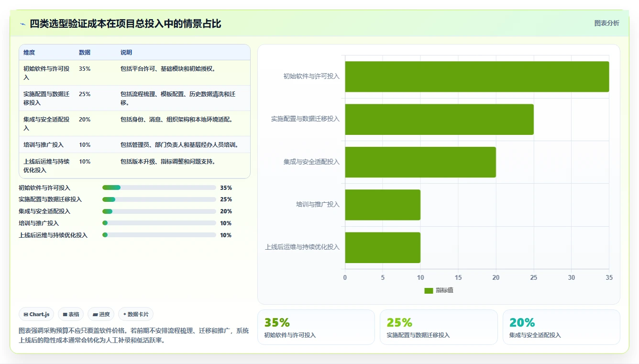Image resolution: width=639 pixels, height=364 pixels.
Task: Click the 维度 column header
Action: [29, 52]
